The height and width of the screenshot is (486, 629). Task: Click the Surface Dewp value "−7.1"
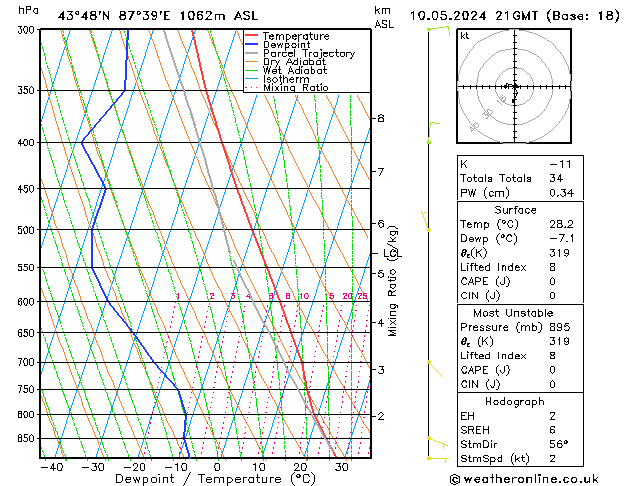[562, 239]
